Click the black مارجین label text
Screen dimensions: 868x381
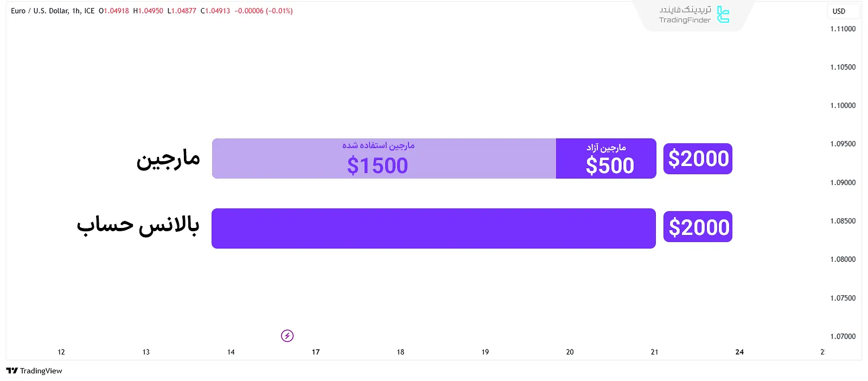pos(168,160)
